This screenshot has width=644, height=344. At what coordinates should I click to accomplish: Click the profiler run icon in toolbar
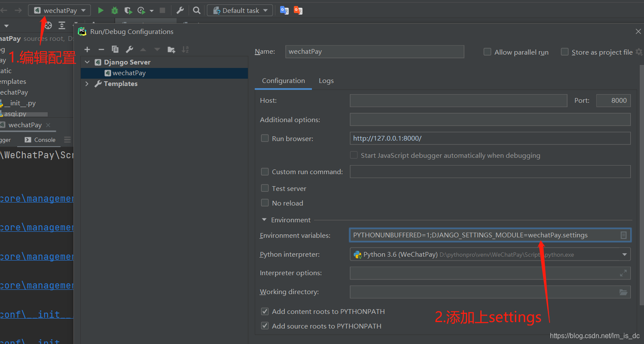point(142,10)
